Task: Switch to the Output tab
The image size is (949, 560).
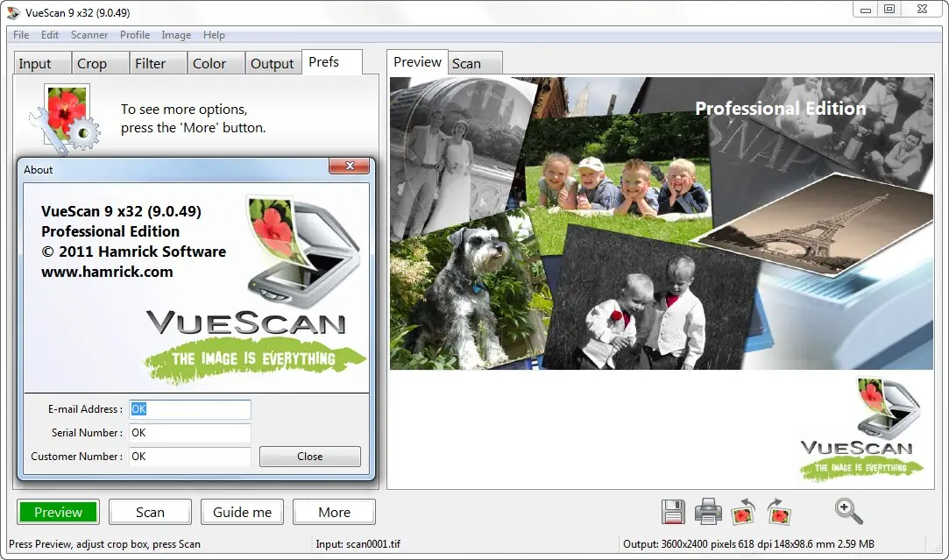Action: point(273,64)
